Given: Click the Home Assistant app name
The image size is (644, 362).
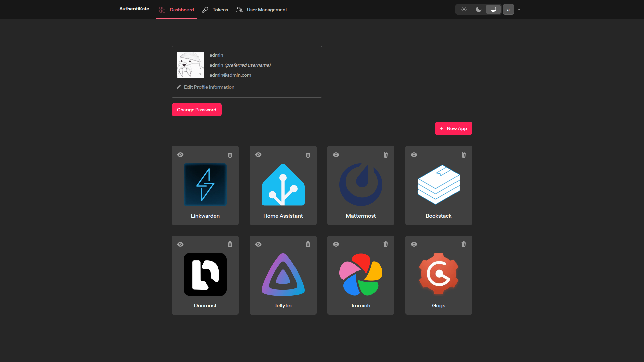Looking at the screenshot, I should (283, 216).
